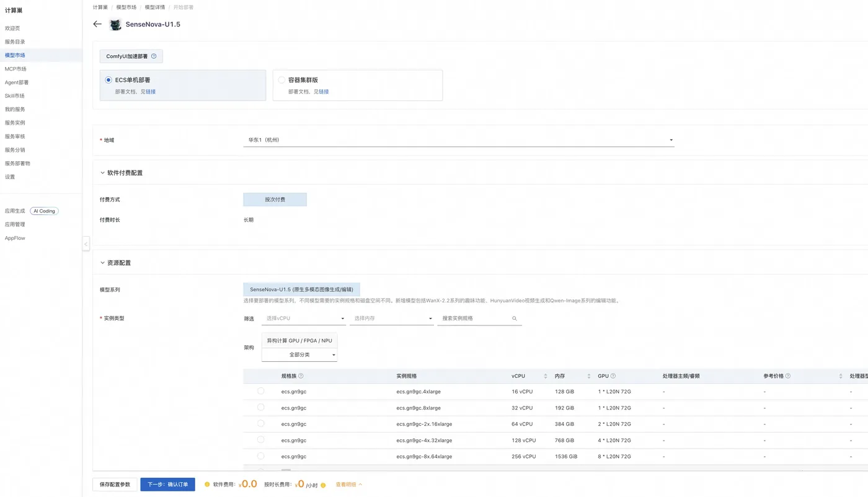Open 应用生成 in the sidebar
This screenshot has width=868, height=497.
(x=15, y=211)
